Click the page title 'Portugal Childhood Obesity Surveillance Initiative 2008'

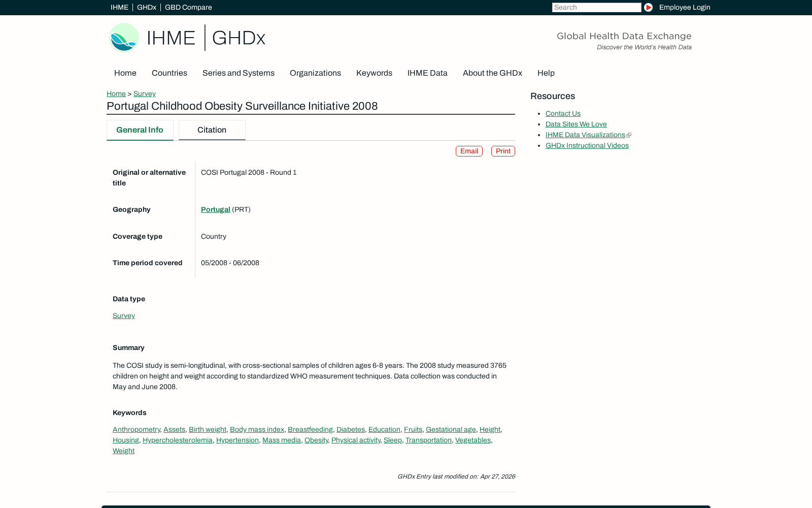point(242,106)
